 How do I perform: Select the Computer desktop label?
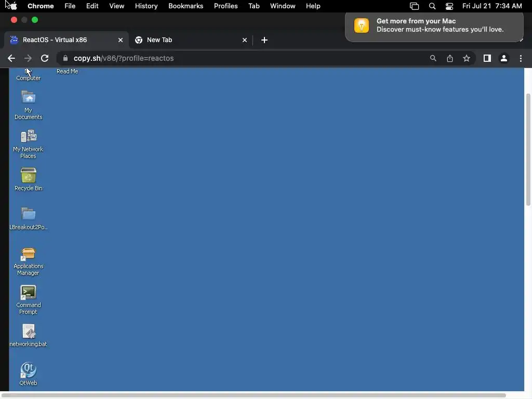(29, 78)
